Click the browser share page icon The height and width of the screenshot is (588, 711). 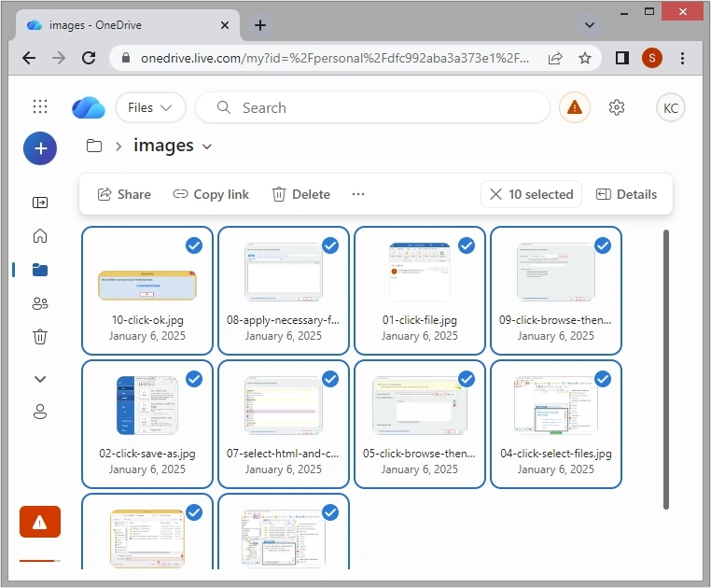pos(555,58)
